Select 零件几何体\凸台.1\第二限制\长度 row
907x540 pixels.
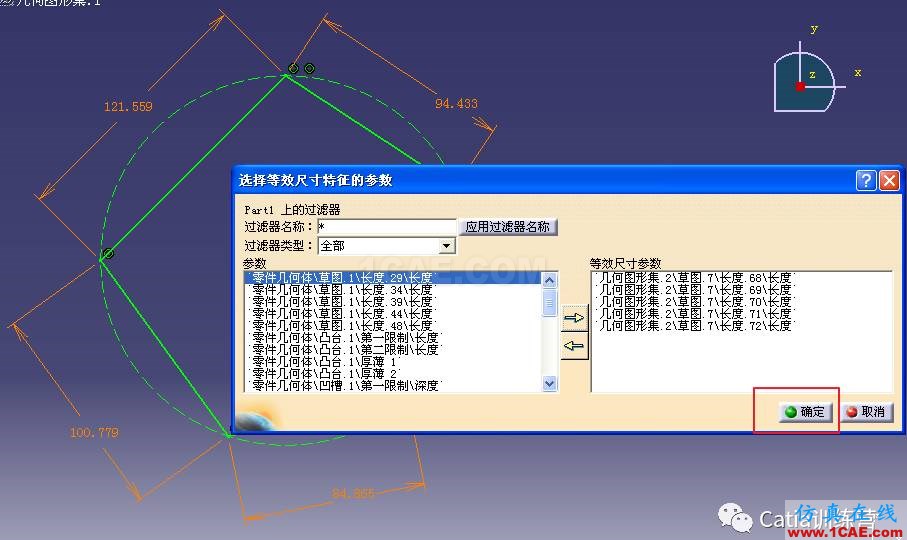pyautogui.click(x=393, y=350)
